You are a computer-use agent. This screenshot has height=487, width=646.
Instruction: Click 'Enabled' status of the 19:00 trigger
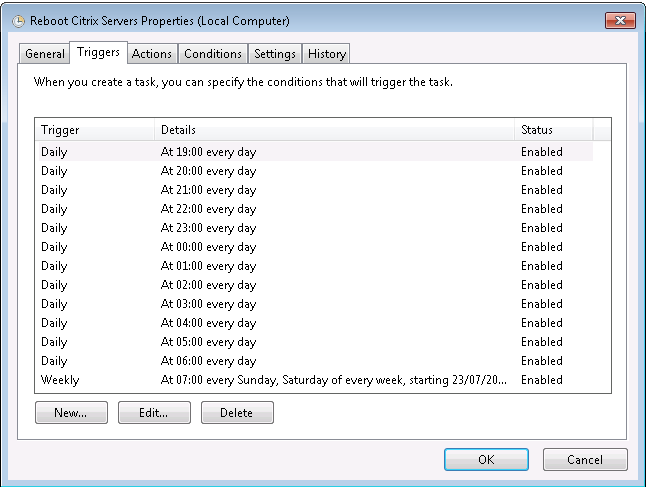pyautogui.click(x=542, y=152)
